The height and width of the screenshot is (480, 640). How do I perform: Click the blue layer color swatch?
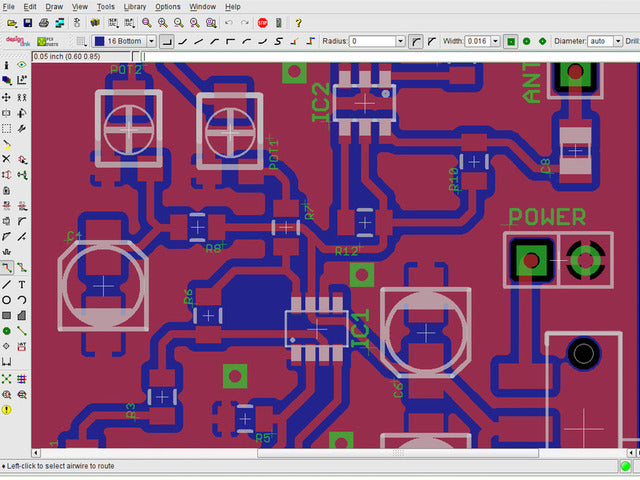coord(100,41)
